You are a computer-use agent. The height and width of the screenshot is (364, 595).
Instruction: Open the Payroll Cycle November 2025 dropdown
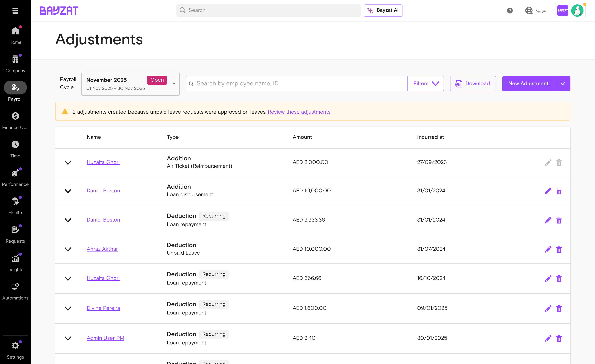pos(130,84)
